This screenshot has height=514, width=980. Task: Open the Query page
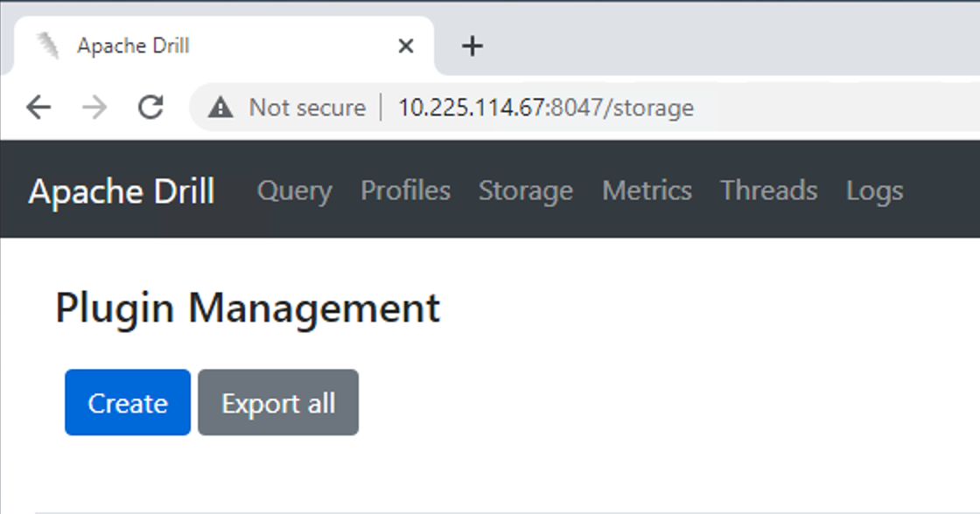pos(294,191)
